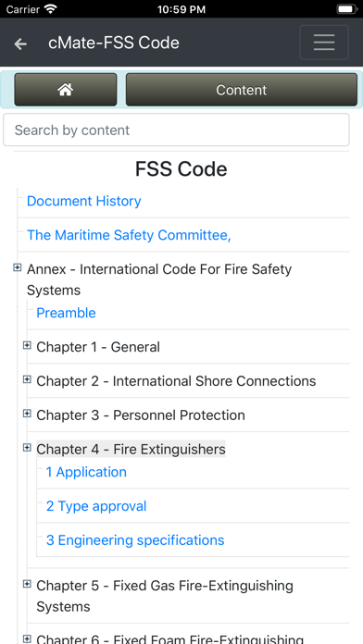Collapse Chapter 4 Fire Extinguishers expander
Image resolution: width=363 pixels, height=644 pixels.
(x=27, y=448)
